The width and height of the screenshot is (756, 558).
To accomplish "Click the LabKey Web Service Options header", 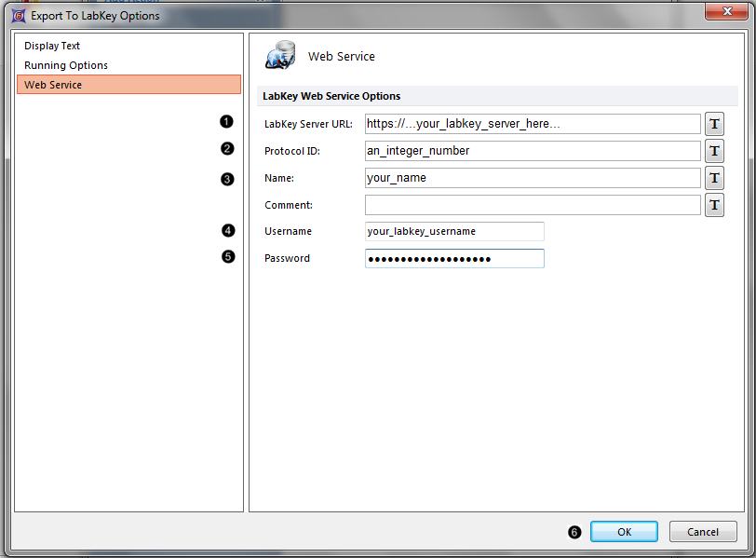I will (331, 96).
